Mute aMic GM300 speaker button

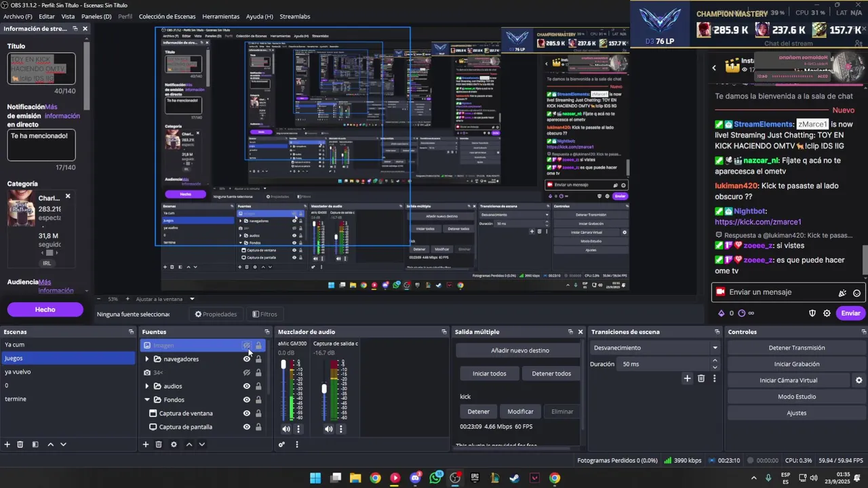286,429
